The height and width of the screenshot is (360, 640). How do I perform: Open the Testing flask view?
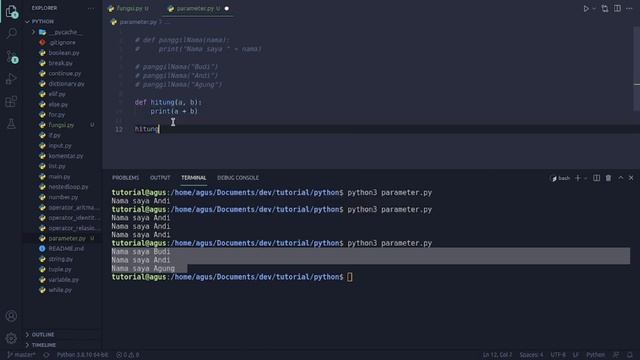11,124
